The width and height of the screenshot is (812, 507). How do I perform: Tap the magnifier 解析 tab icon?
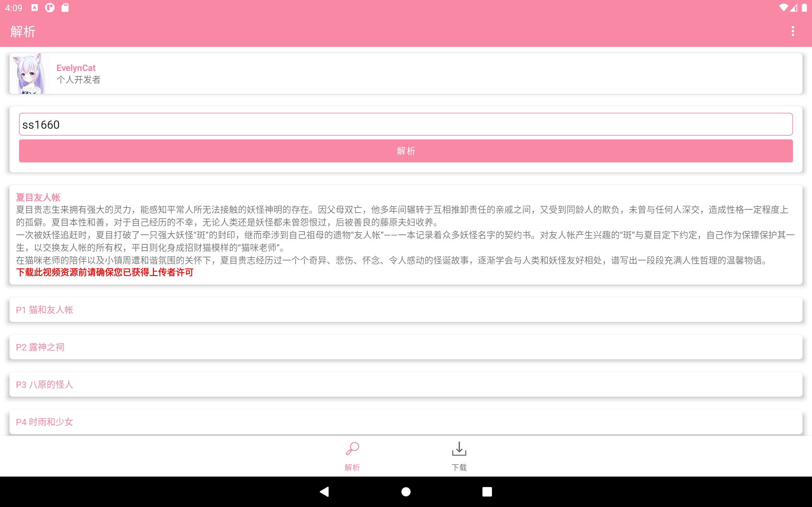(352, 449)
